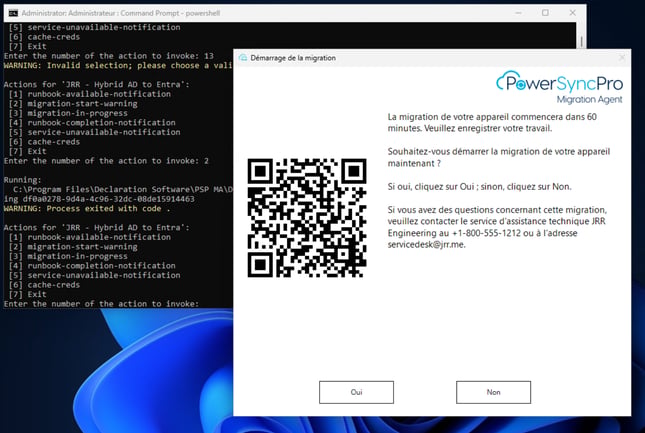Click Command Prompt window title text

click(121, 13)
